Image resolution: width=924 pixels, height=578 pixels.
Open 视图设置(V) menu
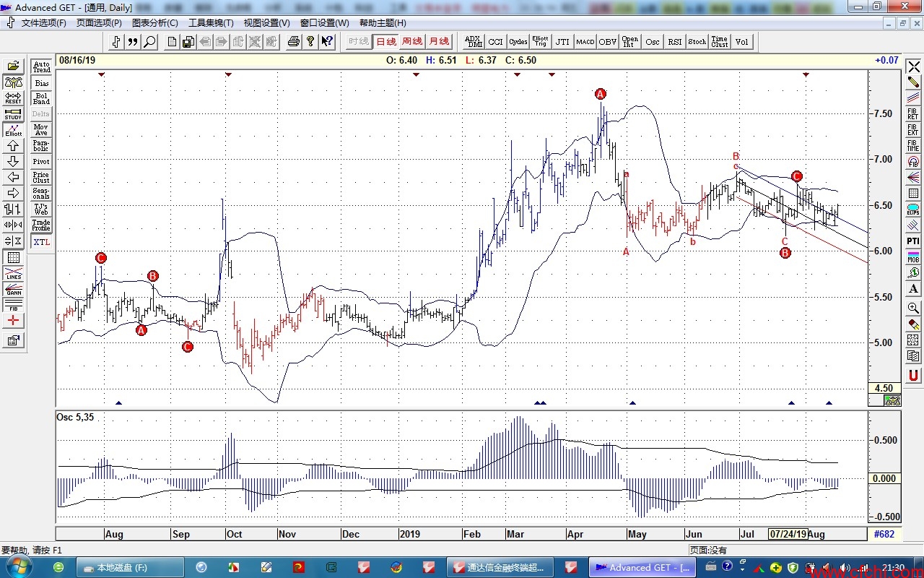pyautogui.click(x=266, y=23)
